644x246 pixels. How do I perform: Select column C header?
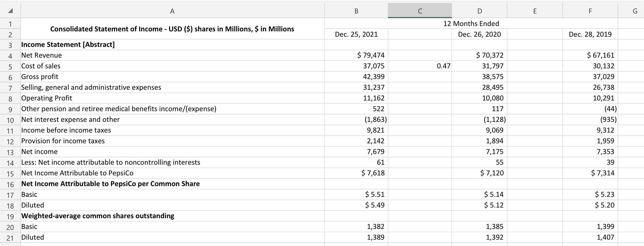pyautogui.click(x=420, y=11)
